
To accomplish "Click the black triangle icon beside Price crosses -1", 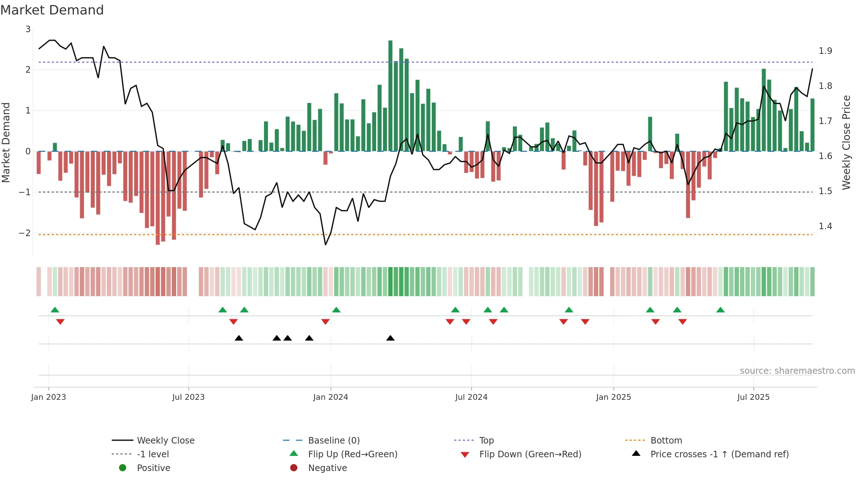I will pyautogui.click(x=636, y=453).
